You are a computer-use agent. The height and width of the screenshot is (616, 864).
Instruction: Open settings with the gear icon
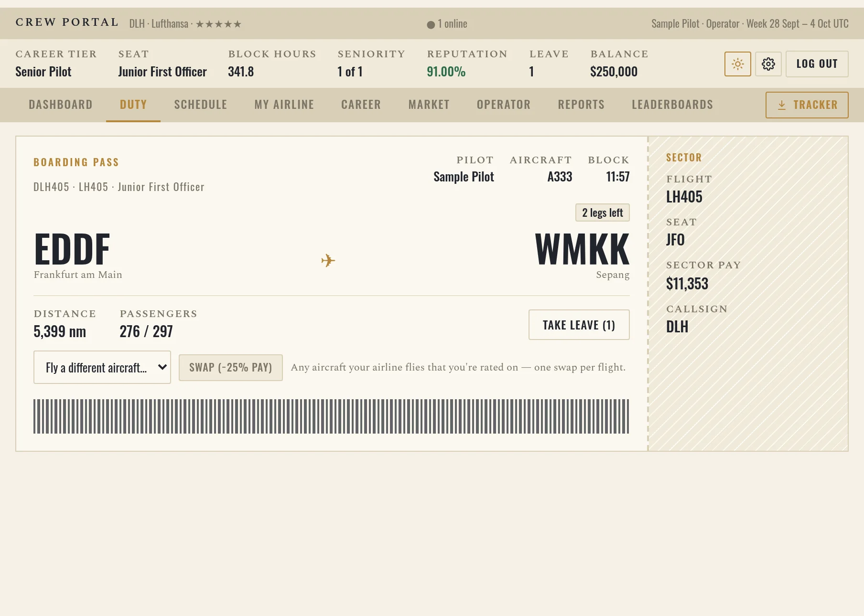click(x=768, y=64)
